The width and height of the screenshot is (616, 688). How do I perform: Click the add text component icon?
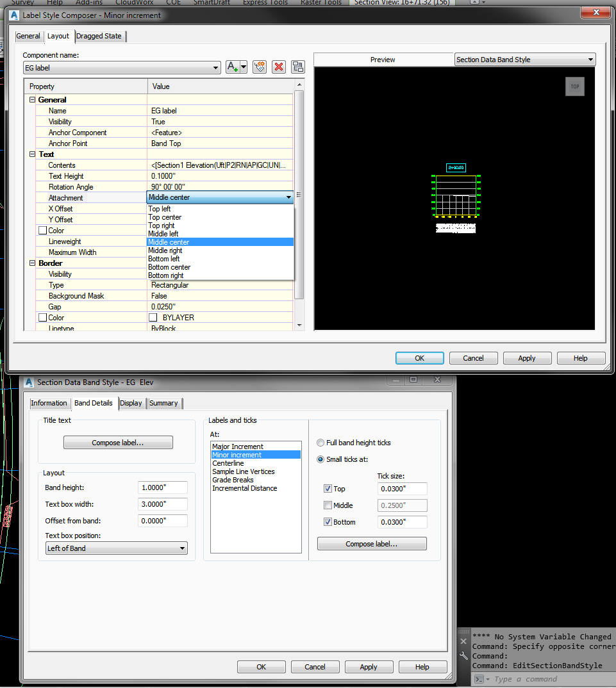tap(233, 67)
